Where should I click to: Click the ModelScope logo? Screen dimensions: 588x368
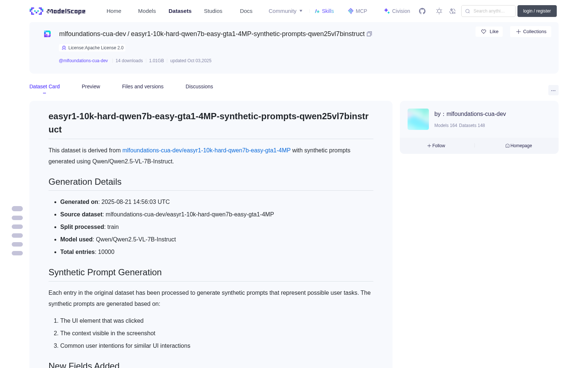58,11
